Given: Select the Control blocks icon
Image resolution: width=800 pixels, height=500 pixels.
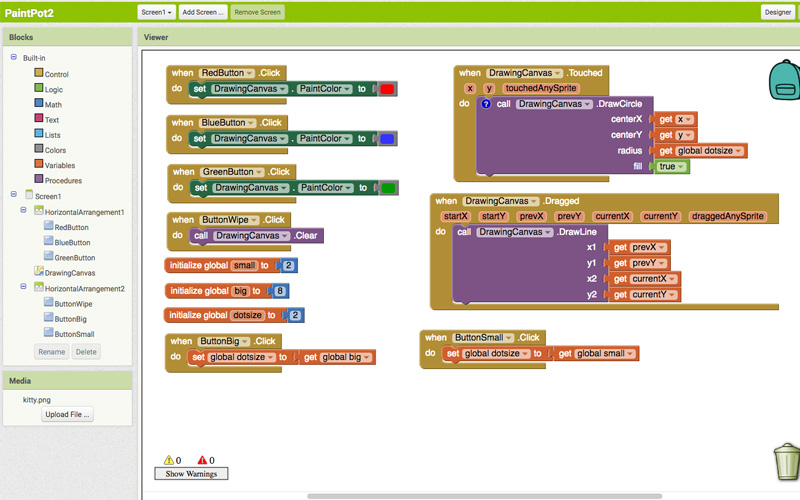Looking at the screenshot, I should pos(39,73).
